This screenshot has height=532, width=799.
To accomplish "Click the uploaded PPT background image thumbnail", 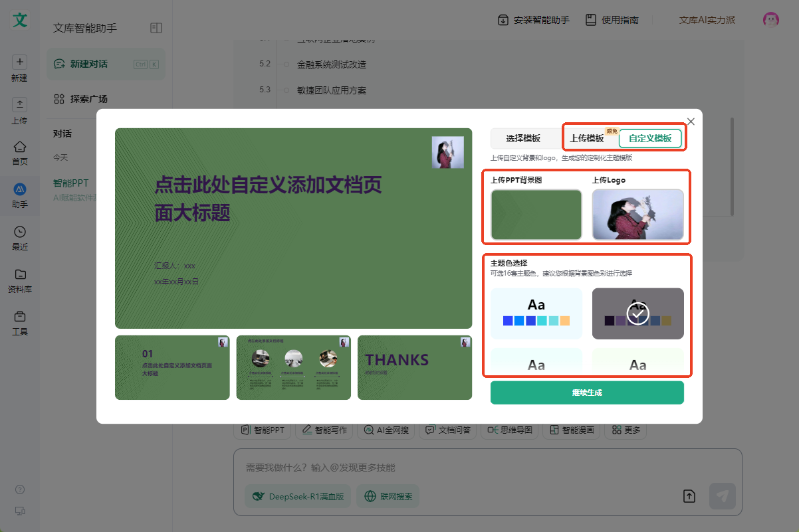I will coord(536,215).
